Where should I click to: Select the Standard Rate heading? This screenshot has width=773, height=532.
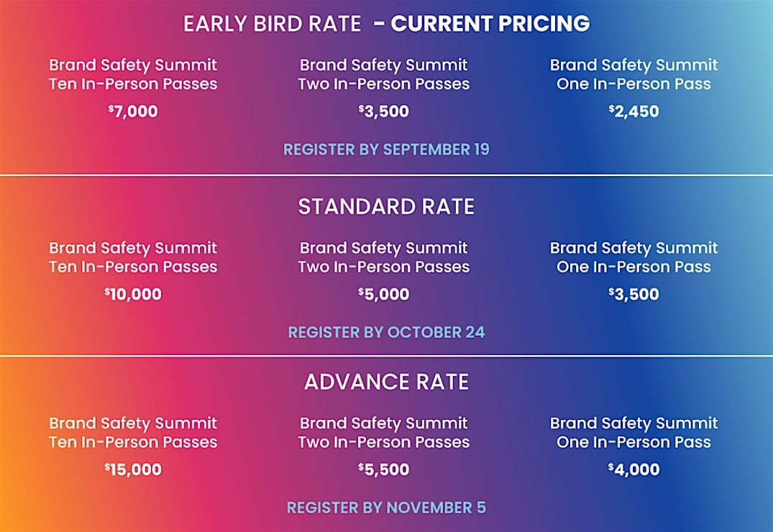click(386, 207)
